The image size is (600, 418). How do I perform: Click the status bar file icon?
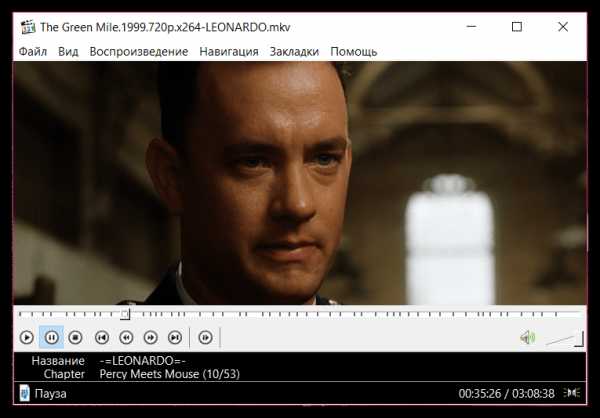click(24, 394)
